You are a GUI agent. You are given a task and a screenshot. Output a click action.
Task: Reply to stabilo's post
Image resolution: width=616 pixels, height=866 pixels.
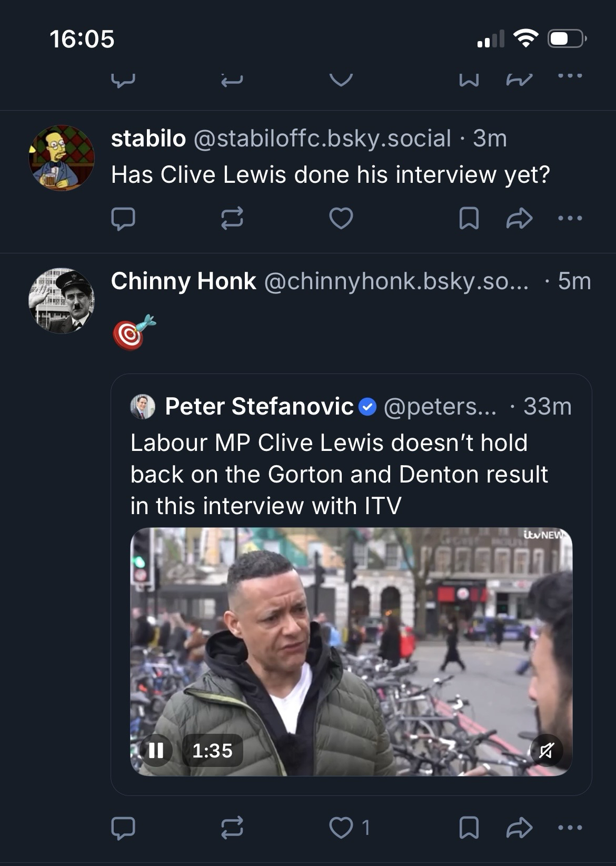pyautogui.click(x=123, y=219)
